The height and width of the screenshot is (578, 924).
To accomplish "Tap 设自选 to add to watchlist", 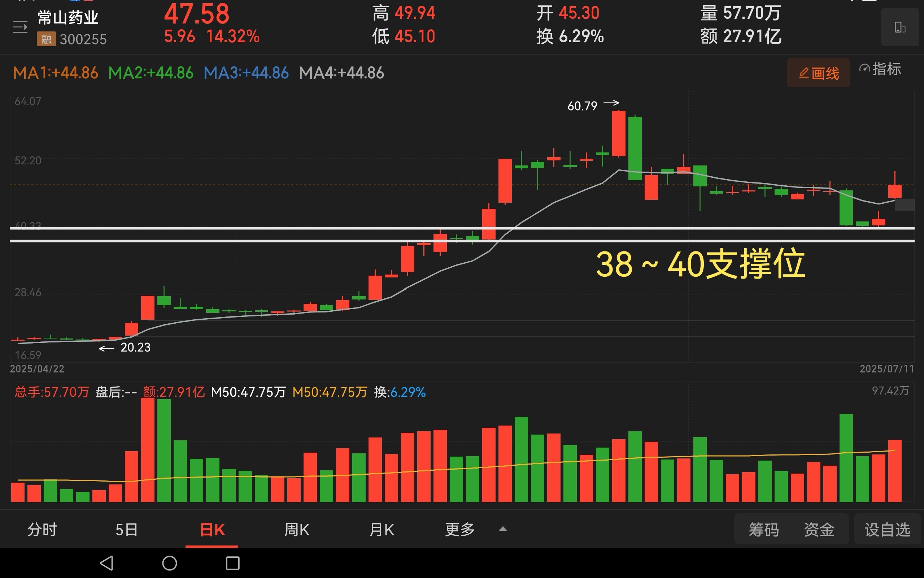I will (x=887, y=530).
